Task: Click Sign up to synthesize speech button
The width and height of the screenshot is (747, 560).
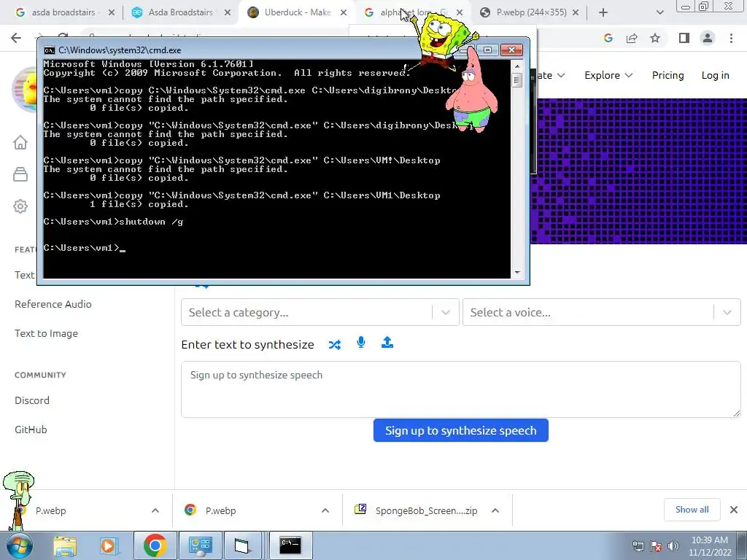Action: [x=461, y=430]
